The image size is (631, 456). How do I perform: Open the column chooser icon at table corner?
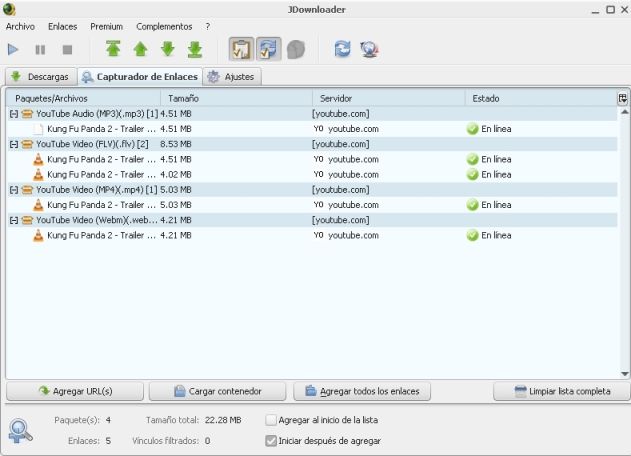(622, 98)
